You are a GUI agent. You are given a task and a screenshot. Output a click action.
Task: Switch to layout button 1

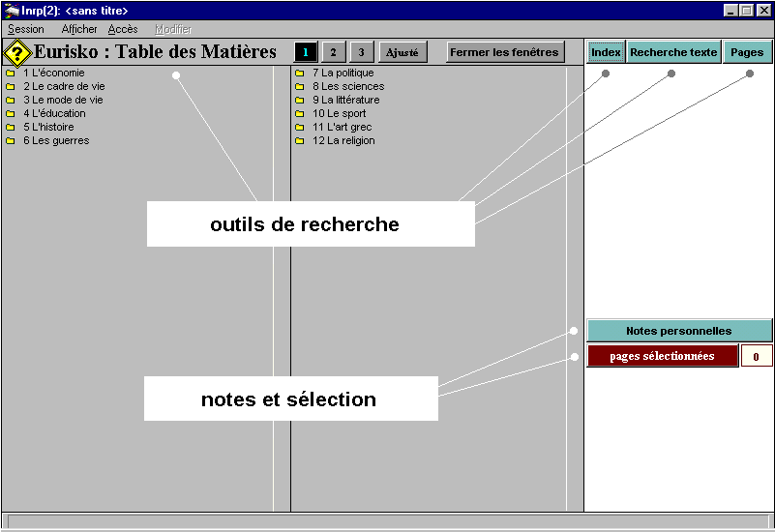[x=306, y=52]
